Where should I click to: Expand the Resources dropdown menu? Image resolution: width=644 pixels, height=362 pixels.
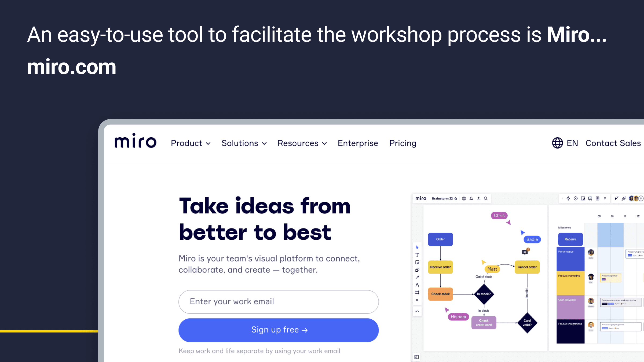coord(302,143)
